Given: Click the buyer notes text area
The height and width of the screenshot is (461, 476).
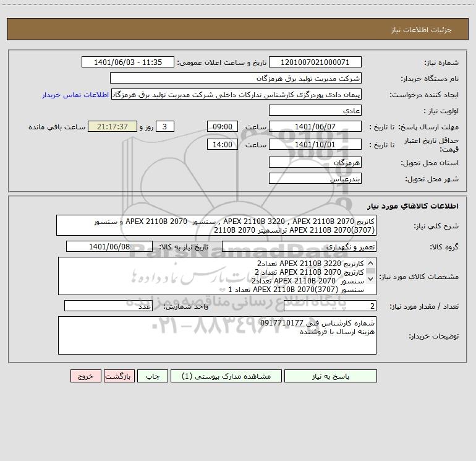Looking at the screenshot, I should point(217,335).
